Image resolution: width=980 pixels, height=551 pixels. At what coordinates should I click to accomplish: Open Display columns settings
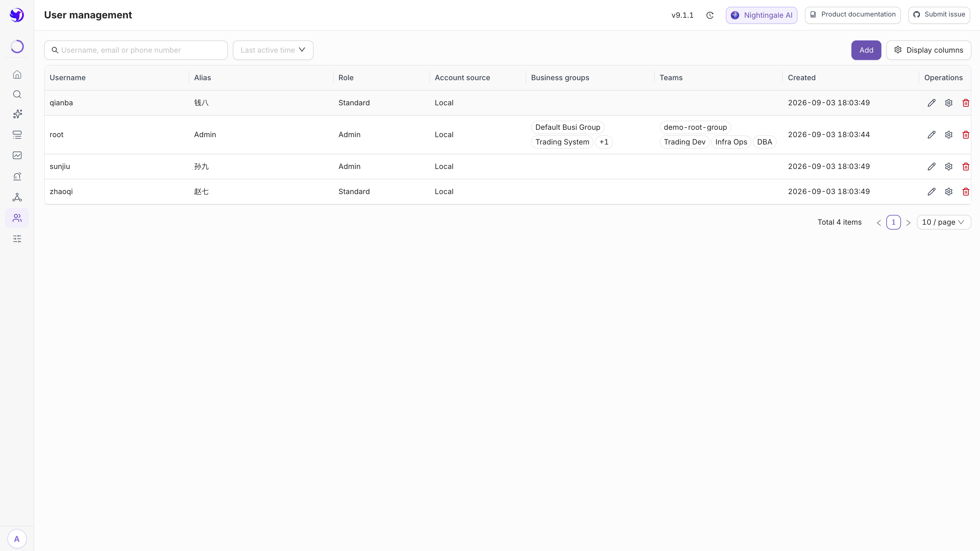click(929, 50)
